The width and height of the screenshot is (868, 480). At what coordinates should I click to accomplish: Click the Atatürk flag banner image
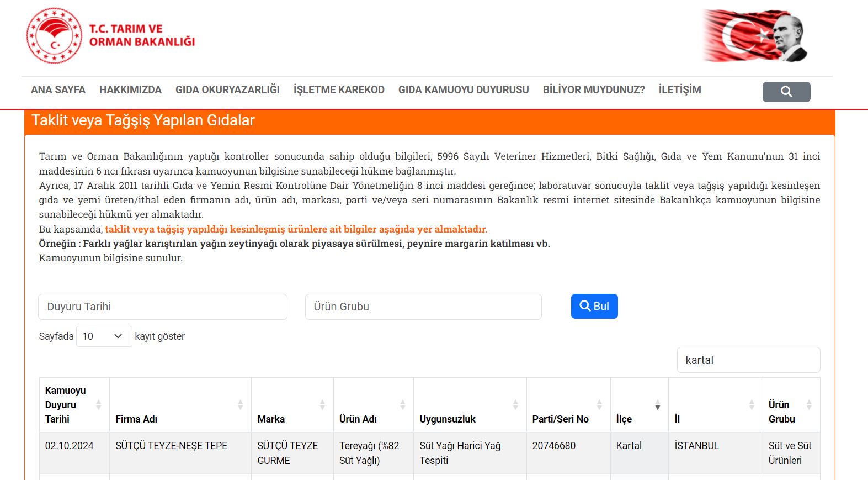755,35
